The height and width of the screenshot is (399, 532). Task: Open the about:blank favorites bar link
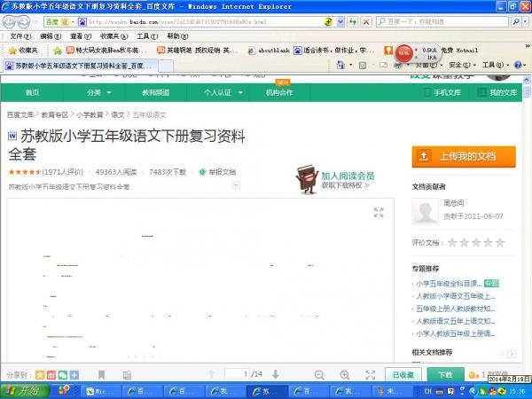click(x=269, y=51)
